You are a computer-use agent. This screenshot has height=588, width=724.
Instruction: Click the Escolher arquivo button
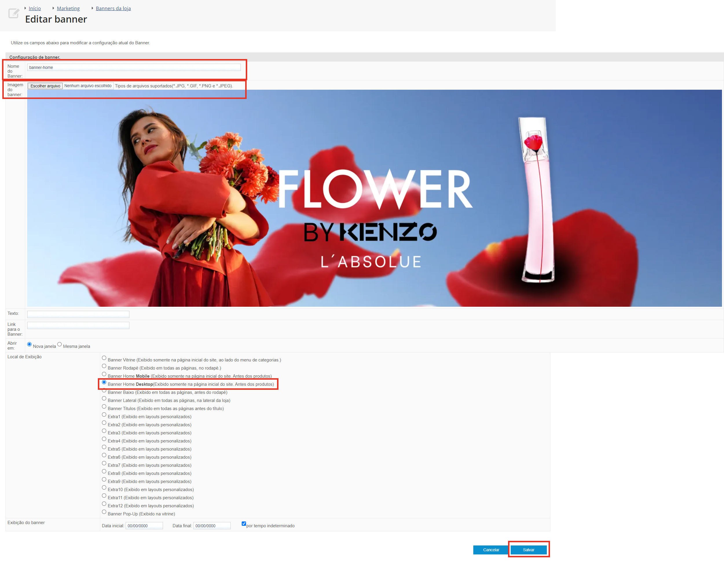tap(45, 86)
